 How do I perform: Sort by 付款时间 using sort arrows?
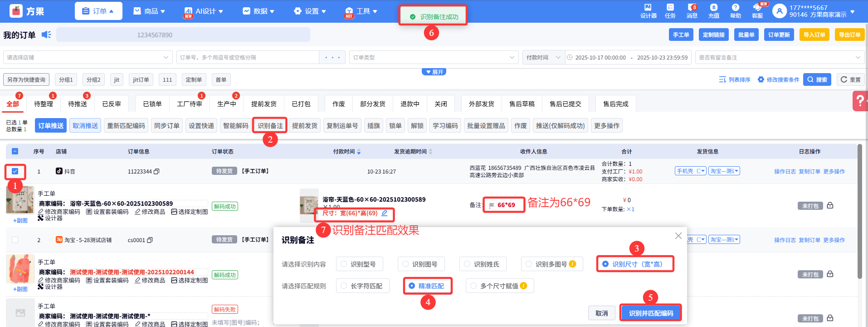[359, 152]
